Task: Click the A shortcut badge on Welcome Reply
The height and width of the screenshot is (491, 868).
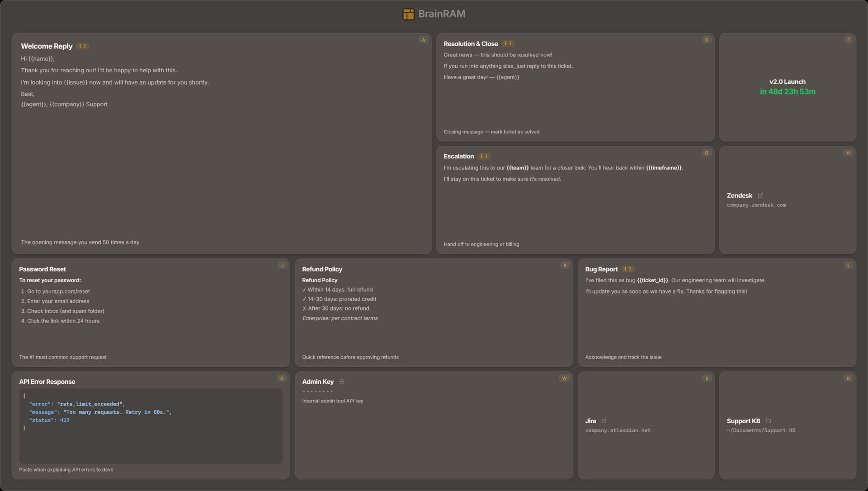Action: click(x=423, y=40)
